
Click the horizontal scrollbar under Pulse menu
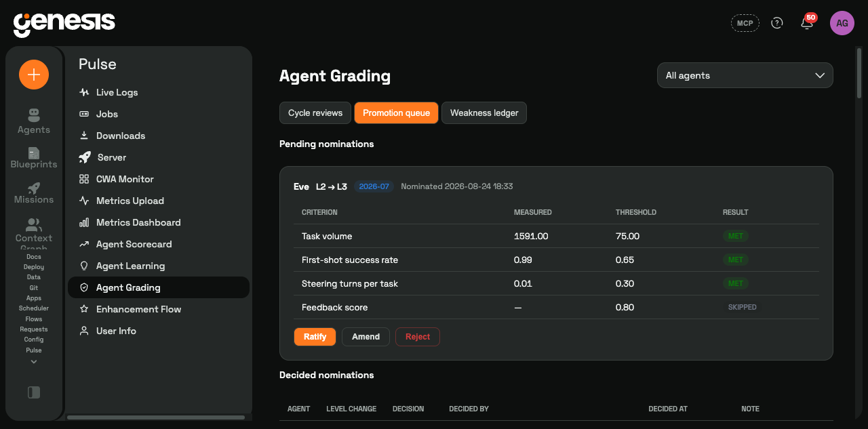tap(156, 417)
